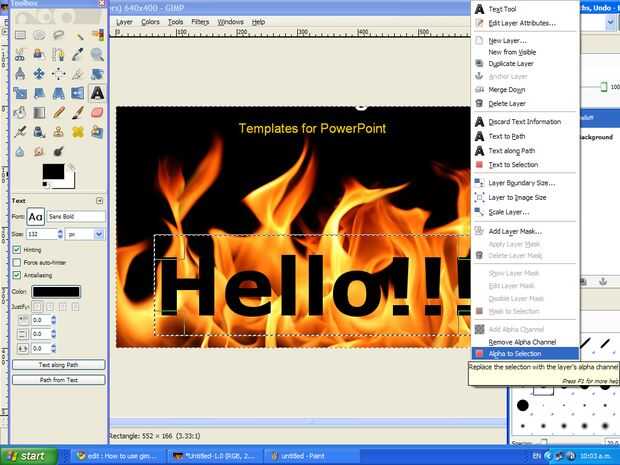Select the Alignment tool
This screenshot has height=465, width=620.
point(59,74)
